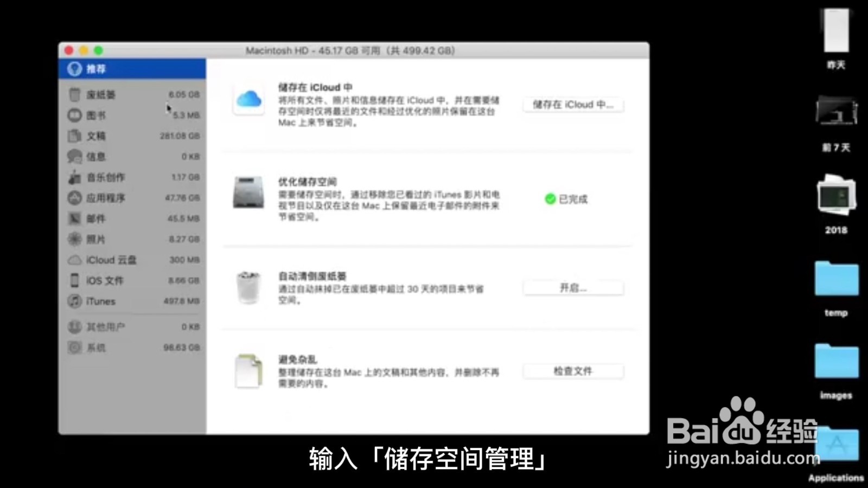Viewport: 868px width, 488px height.
Task: Click the 45.5 MB size of 邮件
Action: tap(183, 219)
